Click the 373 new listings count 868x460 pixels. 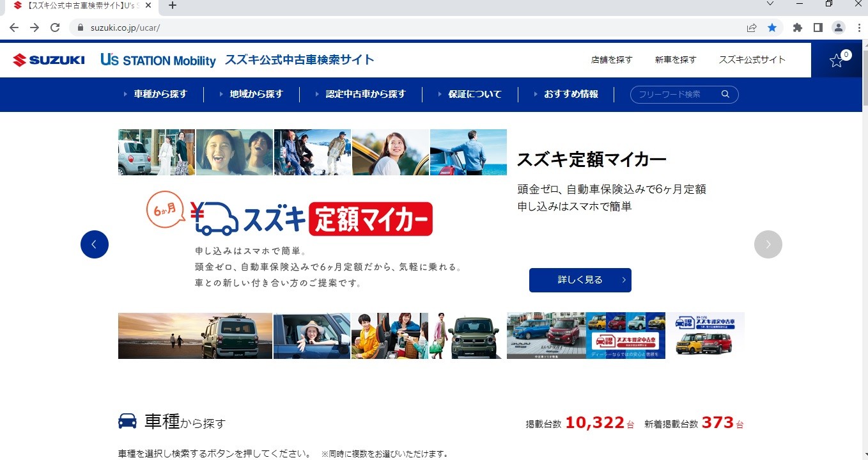click(717, 423)
